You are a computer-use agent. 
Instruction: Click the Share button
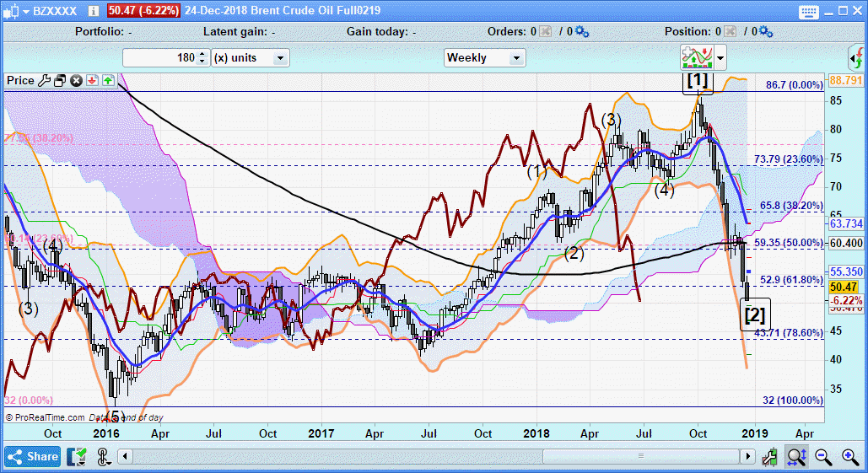(x=33, y=456)
